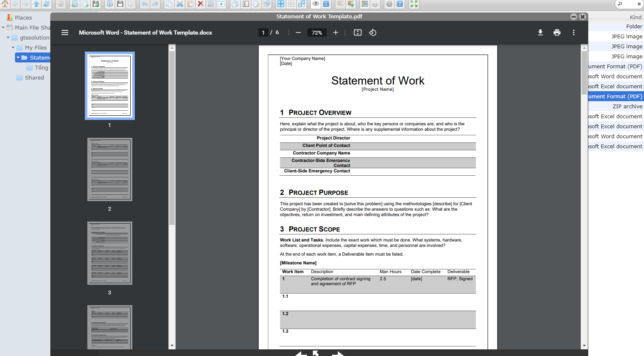Navigate back in file manager history
The height and width of the screenshot is (356, 644).
point(15,4)
